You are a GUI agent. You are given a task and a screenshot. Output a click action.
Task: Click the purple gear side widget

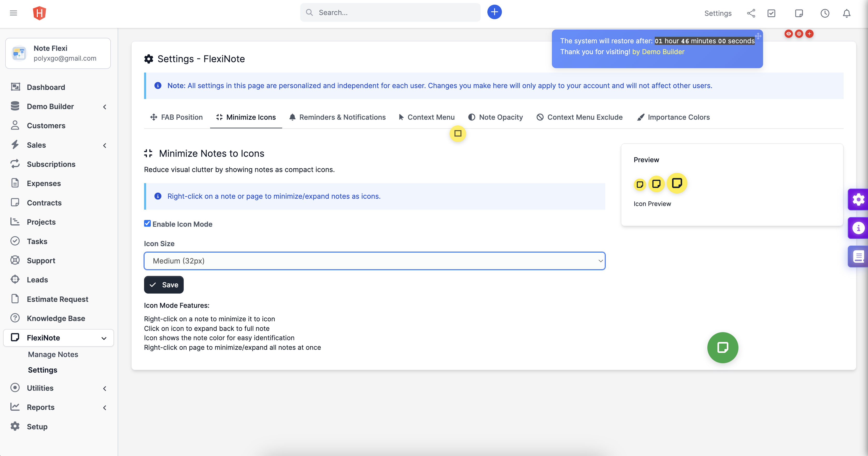click(x=858, y=199)
